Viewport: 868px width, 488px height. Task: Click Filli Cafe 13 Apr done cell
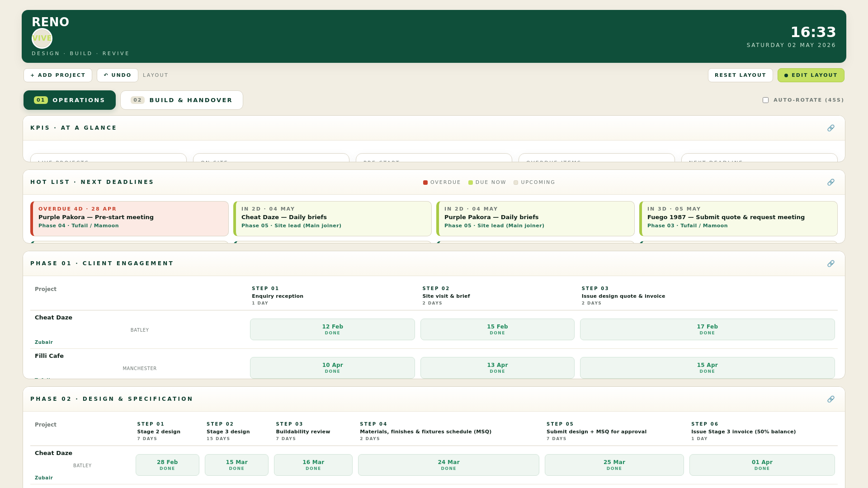point(497,368)
